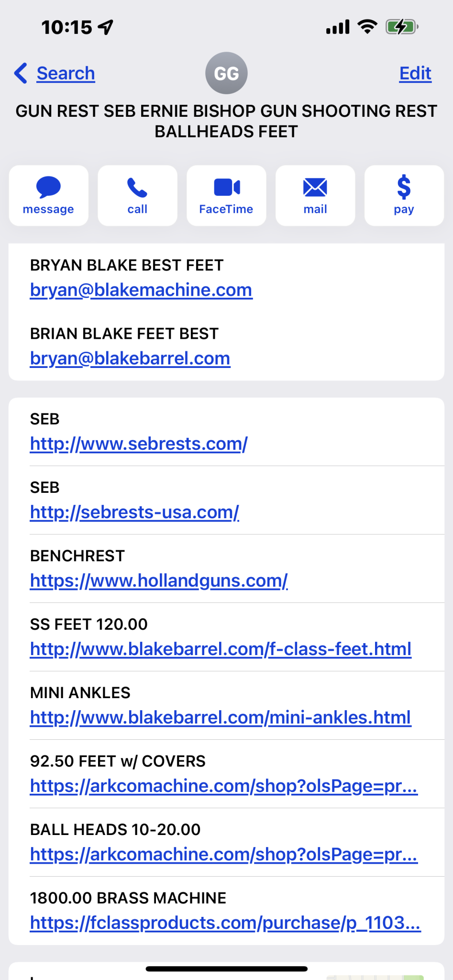453x980 pixels.
Task: Open the www.sebrests.com link
Action: (x=139, y=444)
